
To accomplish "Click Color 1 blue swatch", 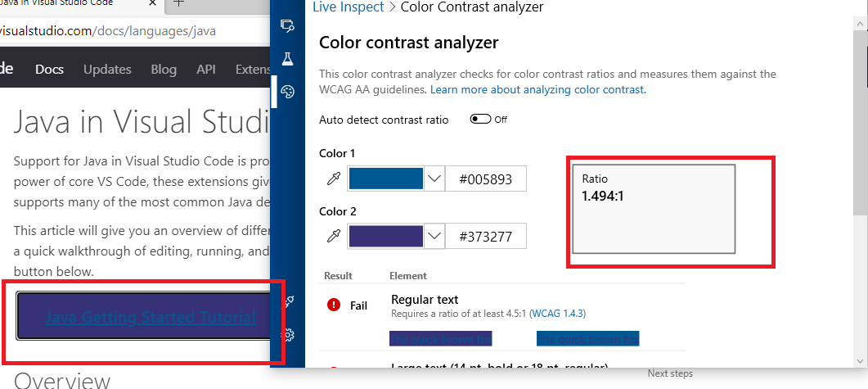I will (x=386, y=179).
